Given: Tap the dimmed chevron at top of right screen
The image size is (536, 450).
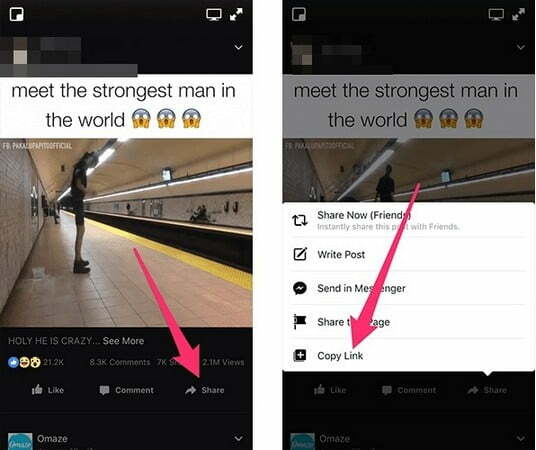Looking at the screenshot, I should pyautogui.click(x=521, y=47).
